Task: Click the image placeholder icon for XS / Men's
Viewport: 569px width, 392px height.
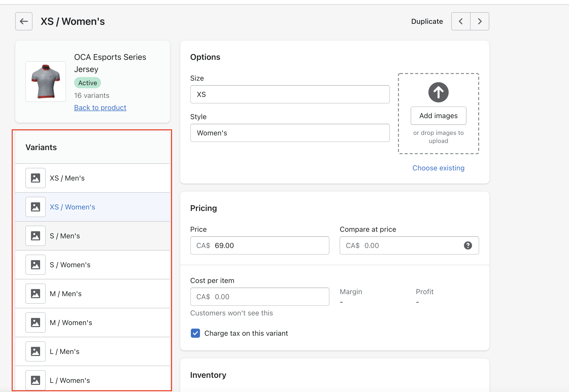Action: tap(36, 178)
